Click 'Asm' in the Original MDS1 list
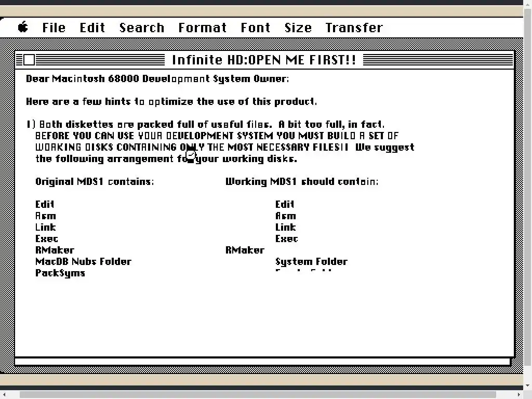Viewport: 532px width, 399px height. coord(46,216)
